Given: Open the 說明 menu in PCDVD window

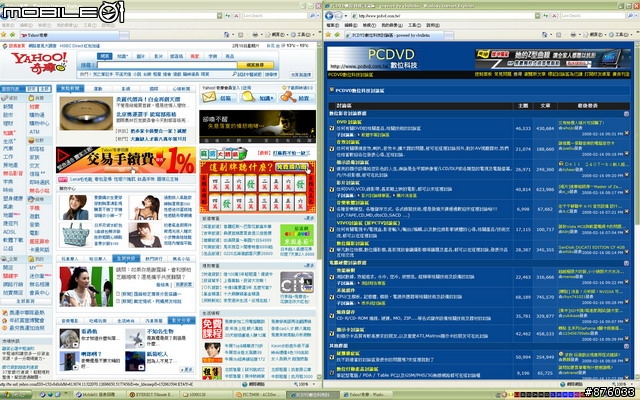Looking at the screenshot, I should point(433,25).
